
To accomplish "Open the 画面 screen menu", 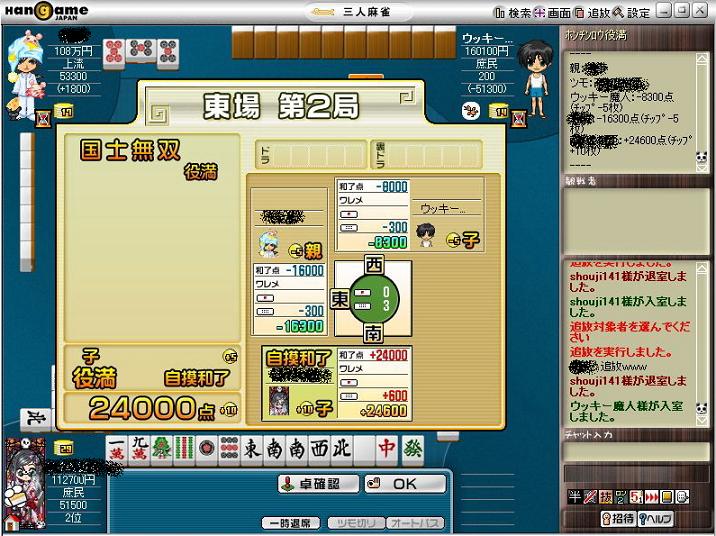I will [553, 12].
